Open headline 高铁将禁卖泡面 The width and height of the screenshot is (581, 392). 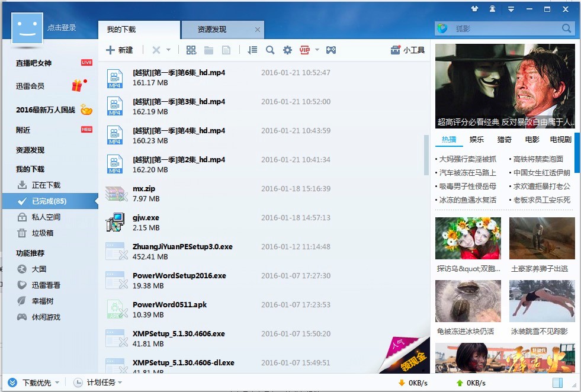[538, 159]
